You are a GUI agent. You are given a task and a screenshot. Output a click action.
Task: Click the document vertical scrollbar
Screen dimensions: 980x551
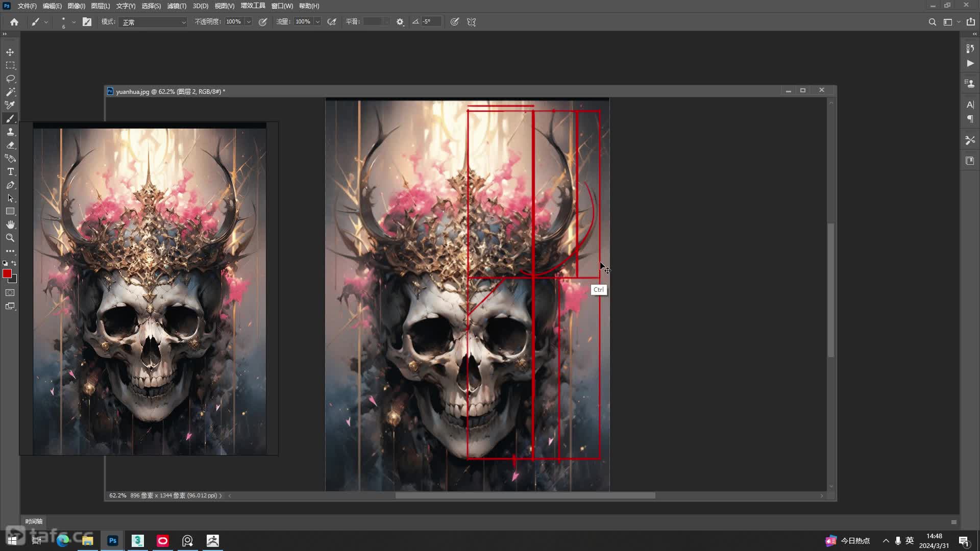(831, 290)
